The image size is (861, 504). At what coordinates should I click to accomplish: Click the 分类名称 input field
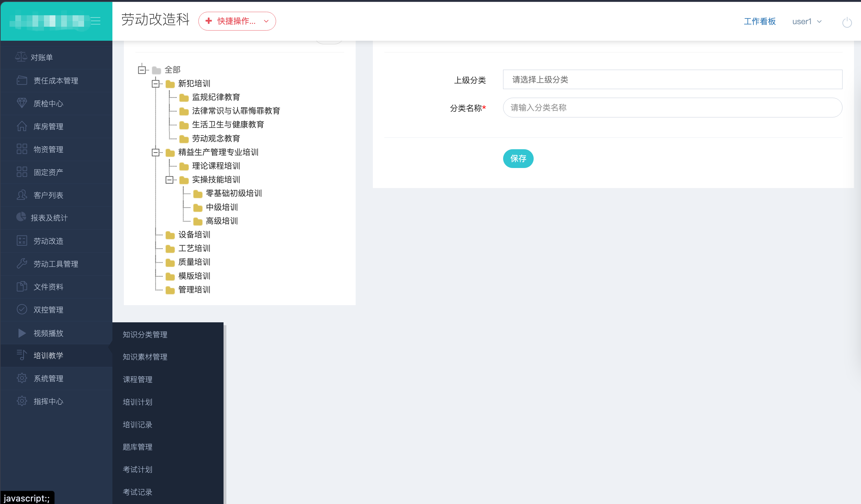672,108
